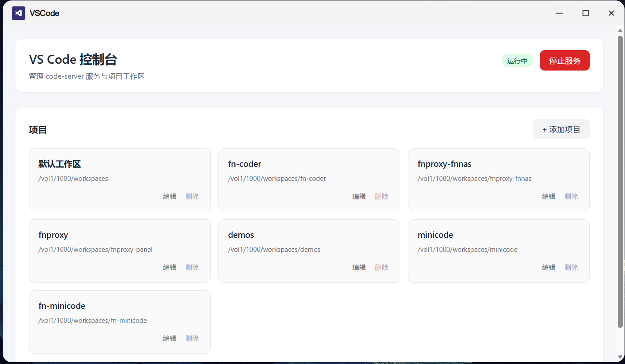Screen dimensions: 625x364
Task: Edit the fn-coder project
Action: [359, 196]
